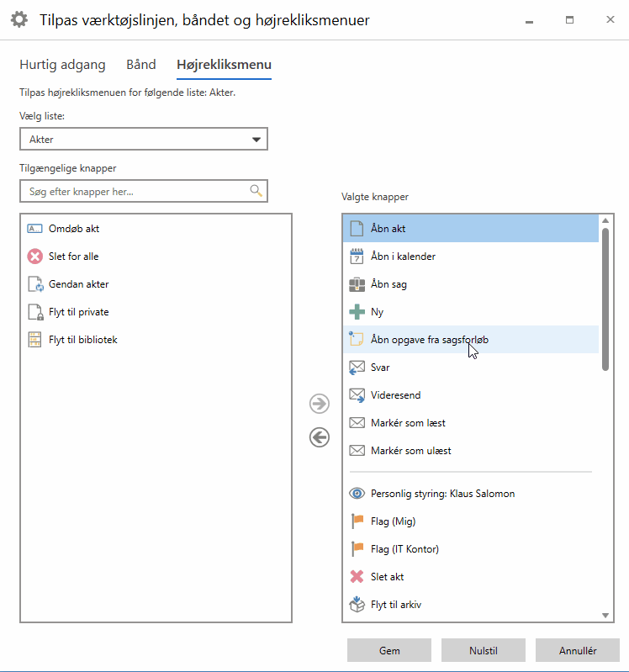Select the Markér som læst entry text
Screen dimensions: 629x672
click(x=408, y=423)
